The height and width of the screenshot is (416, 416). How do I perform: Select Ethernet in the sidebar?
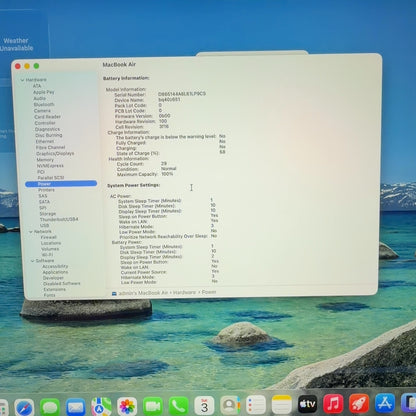click(x=45, y=141)
